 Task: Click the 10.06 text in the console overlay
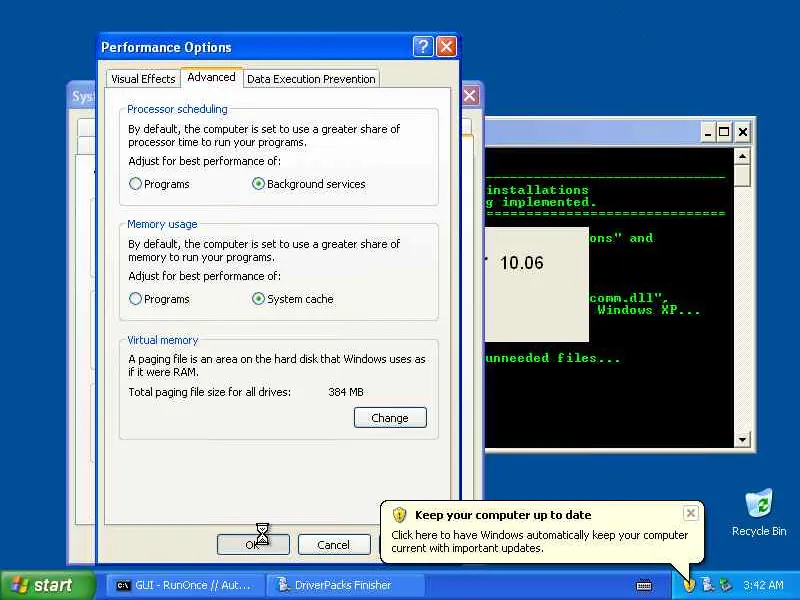tap(521, 263)
